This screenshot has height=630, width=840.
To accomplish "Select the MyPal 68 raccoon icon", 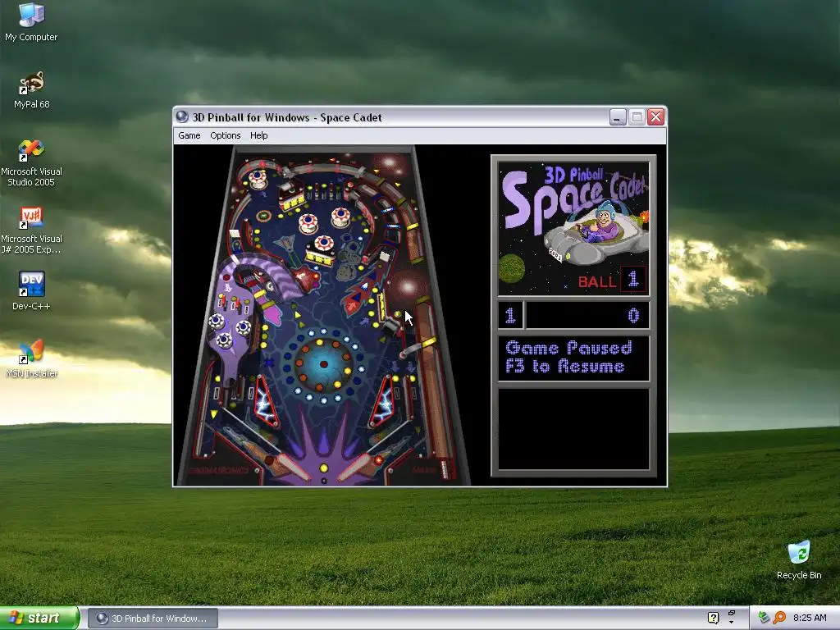I will 32,90.
